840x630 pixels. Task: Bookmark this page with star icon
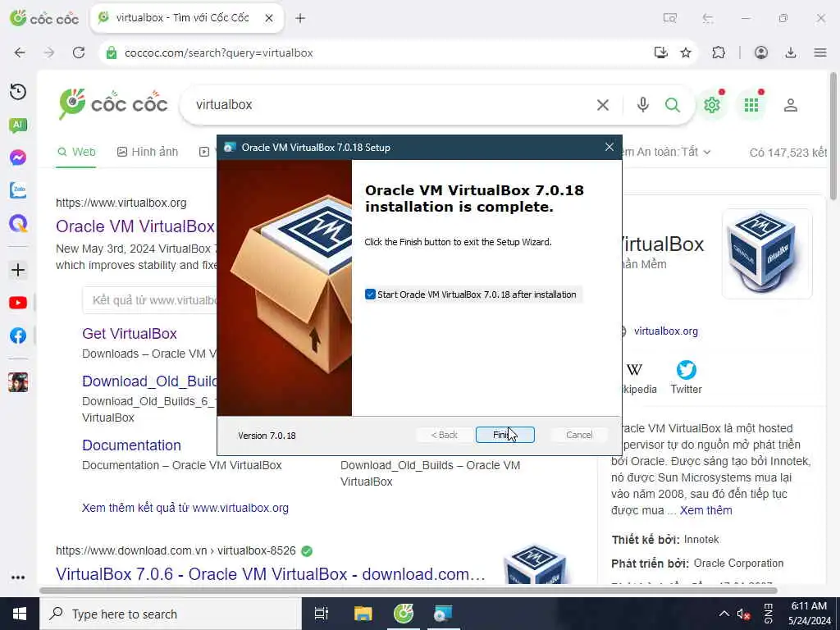click(686, 52)
